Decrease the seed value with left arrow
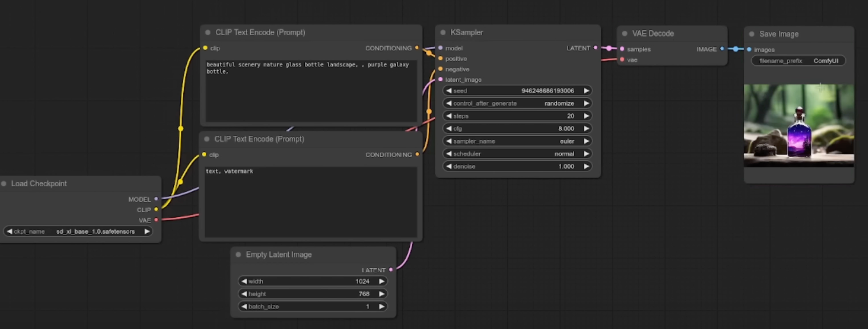The width and height of the screenshot is (868, 329). [x=449, y=91]
